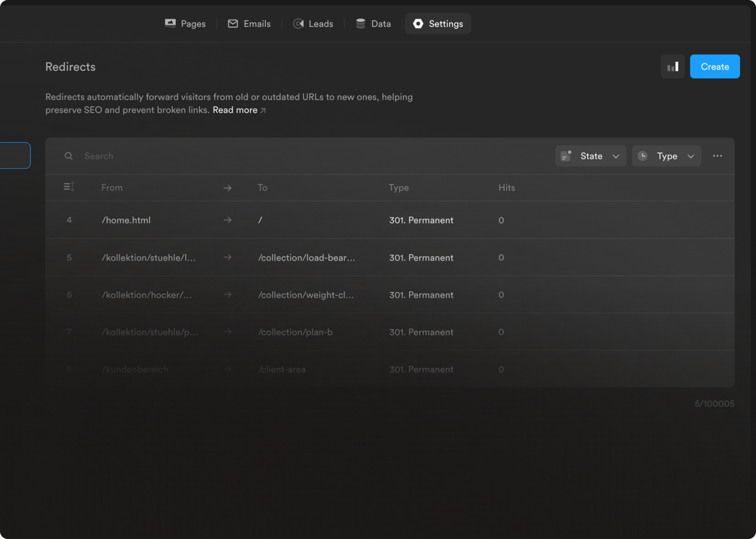Sort by the To column header
This screenshot has width=756, height=539.
262,188
